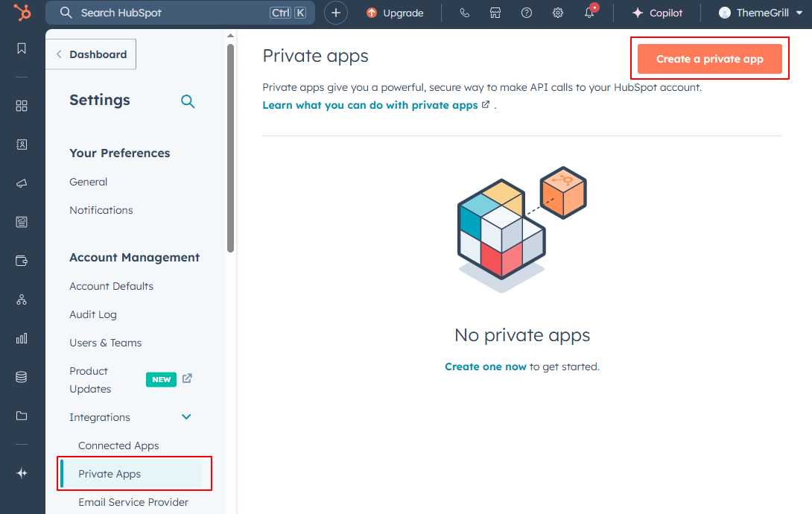This screenshot has width=812, height=514.
Task: Open the Marketing megaphone icon in left rail
Action: [22, 183]
